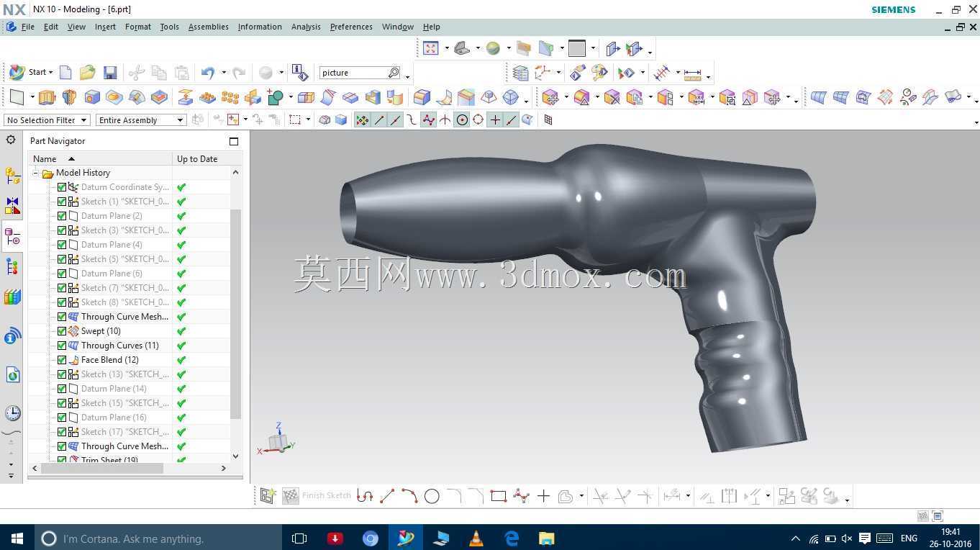Expand the Start menu dropdown in NX
This screenshot has width=980, height=550.
point(32,72)
